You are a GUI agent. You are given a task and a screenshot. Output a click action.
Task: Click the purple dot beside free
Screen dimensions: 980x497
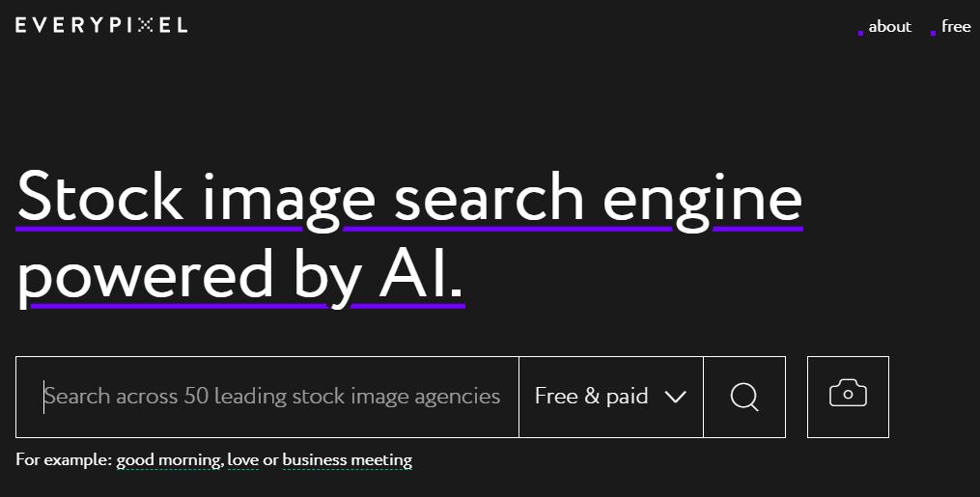point(933,33)
